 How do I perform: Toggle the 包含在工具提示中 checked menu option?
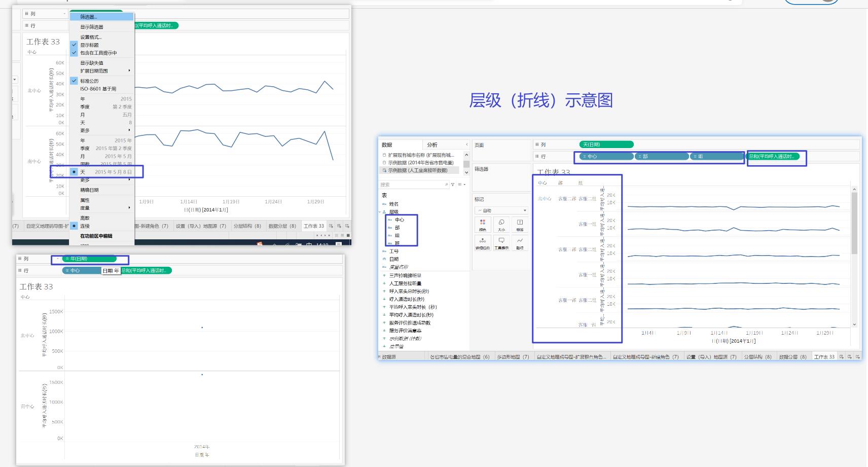coord(102,53)
